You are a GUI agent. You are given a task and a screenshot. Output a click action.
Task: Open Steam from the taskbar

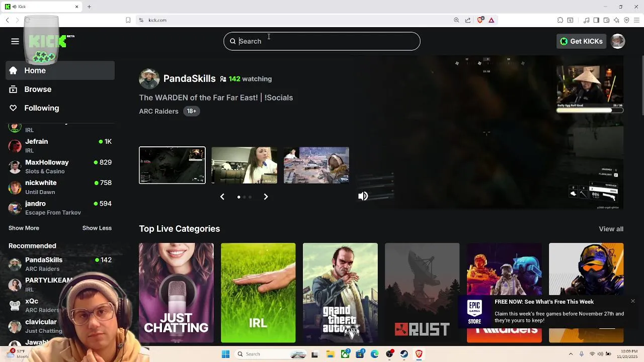pos(404,354)
